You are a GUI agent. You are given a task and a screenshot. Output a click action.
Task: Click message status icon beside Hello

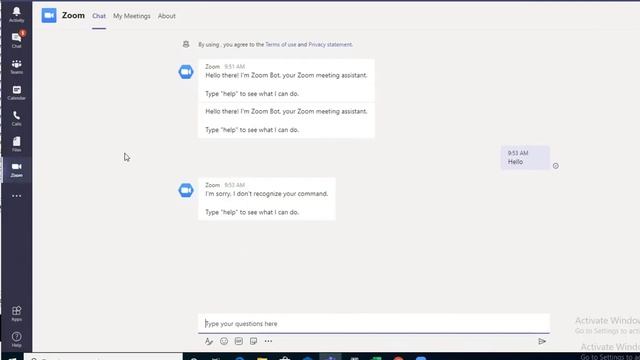coord(556,166)
